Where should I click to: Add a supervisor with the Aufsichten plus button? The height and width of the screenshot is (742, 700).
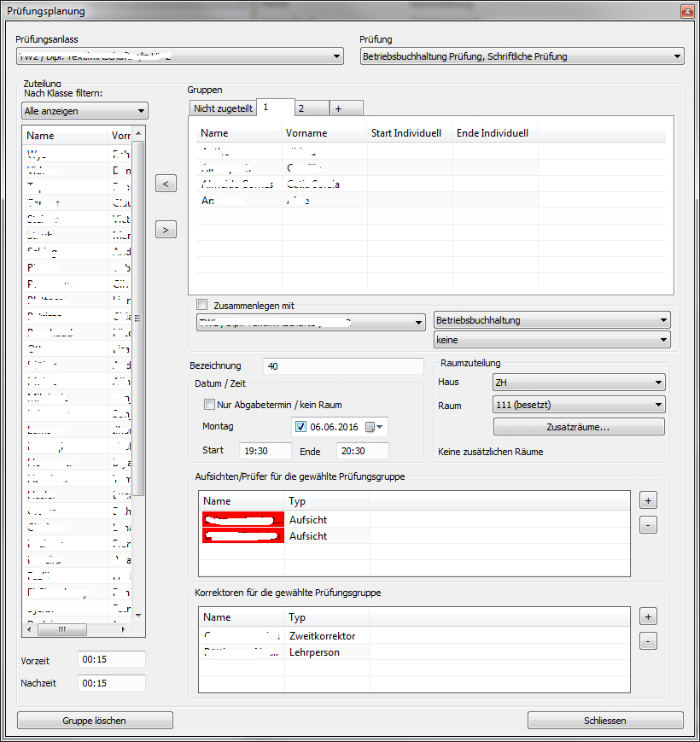tap(648, 500)
